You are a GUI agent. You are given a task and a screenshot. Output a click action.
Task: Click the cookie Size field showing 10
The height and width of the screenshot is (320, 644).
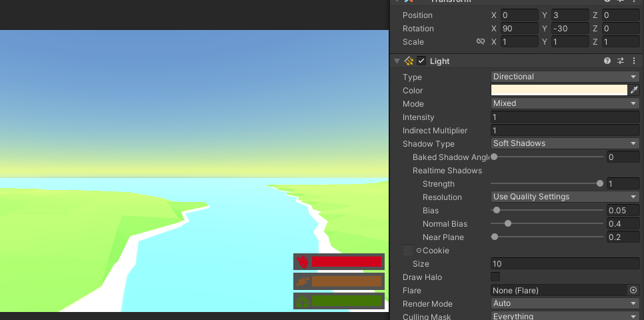click(565, 264)
